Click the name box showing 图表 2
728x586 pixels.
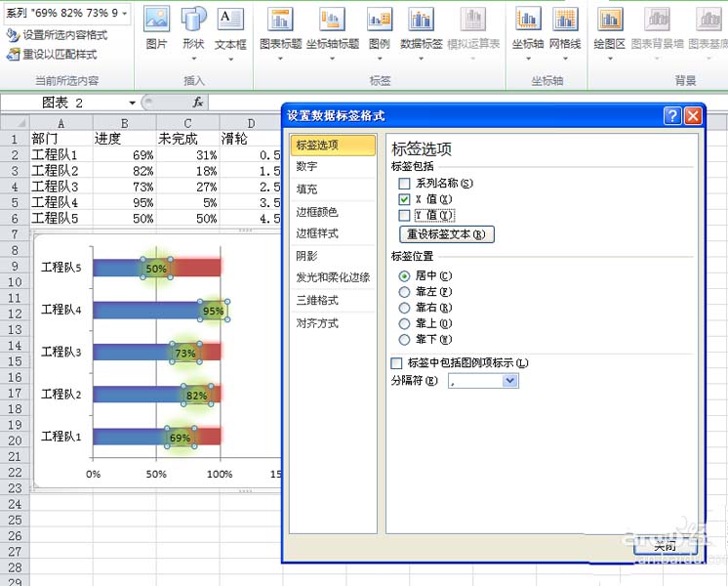point(62,103)
